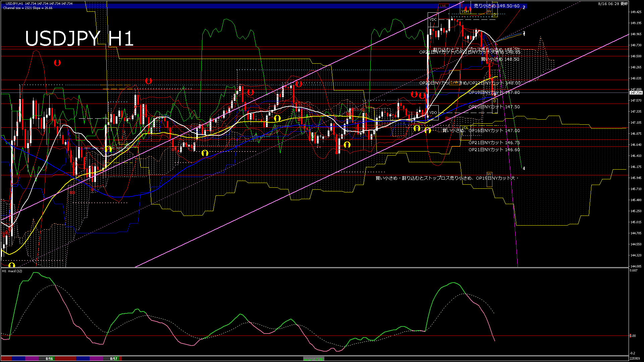Screen dimensions: 644x362
Task: Click current price tag 147.734 on axis
Action: click(636, 93)
